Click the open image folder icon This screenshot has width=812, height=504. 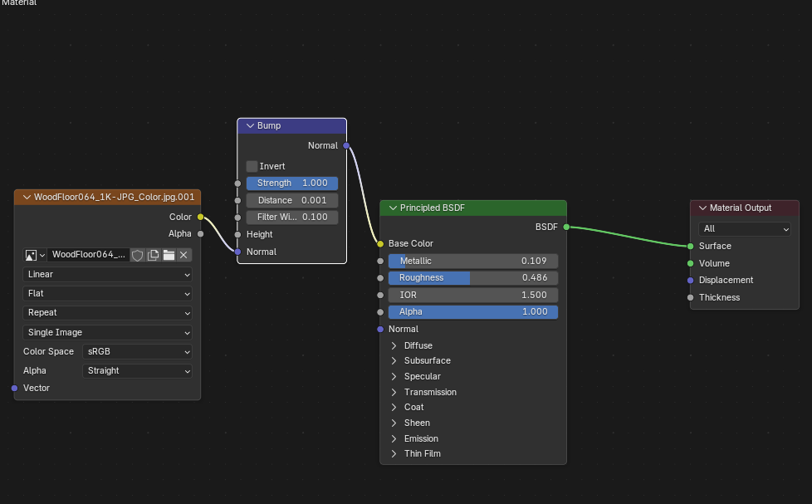(x=169, y=255)
